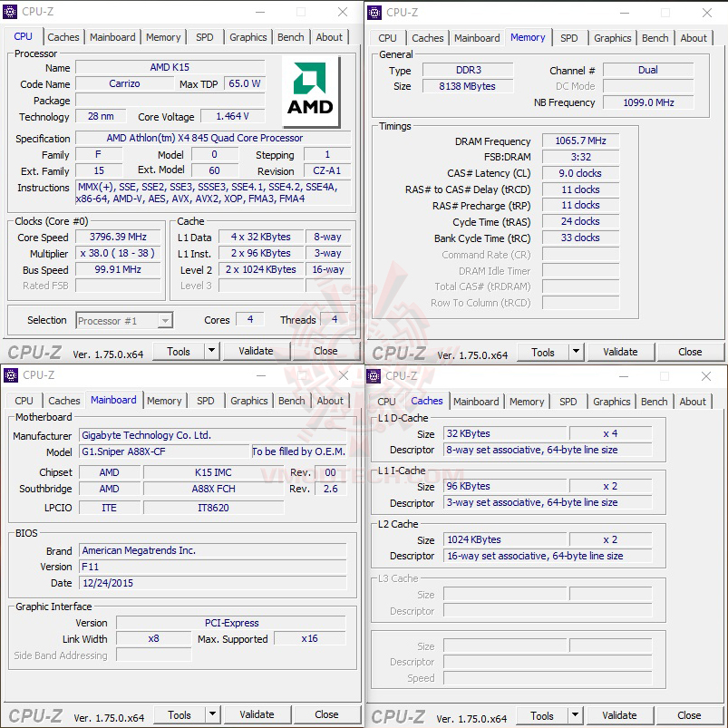This screenshot has width=728, height=728.
Task: Click Close button in the Memory tab window
Action: click(691, 352)
